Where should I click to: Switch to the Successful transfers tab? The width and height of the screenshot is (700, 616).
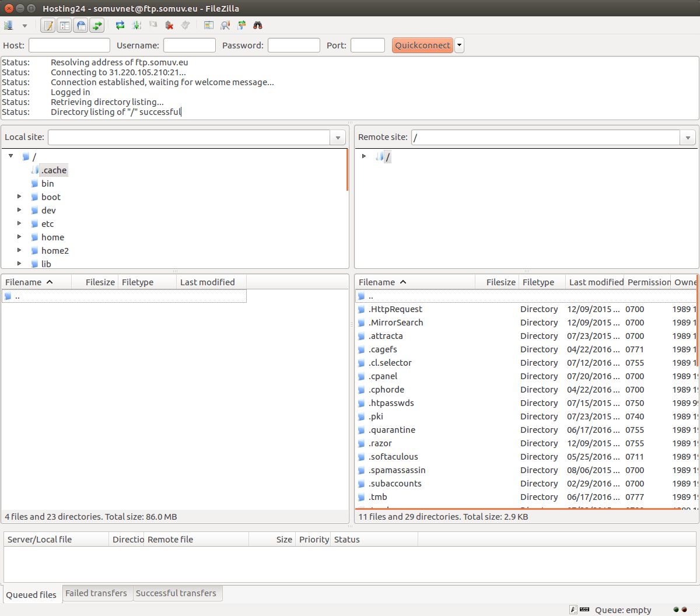[x=176, y=593]
